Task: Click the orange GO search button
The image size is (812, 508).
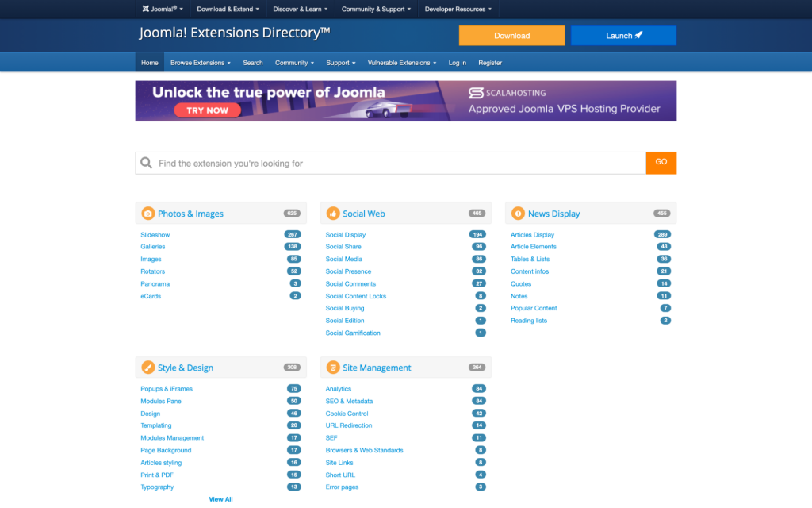Action: click(x=661, y=162)
